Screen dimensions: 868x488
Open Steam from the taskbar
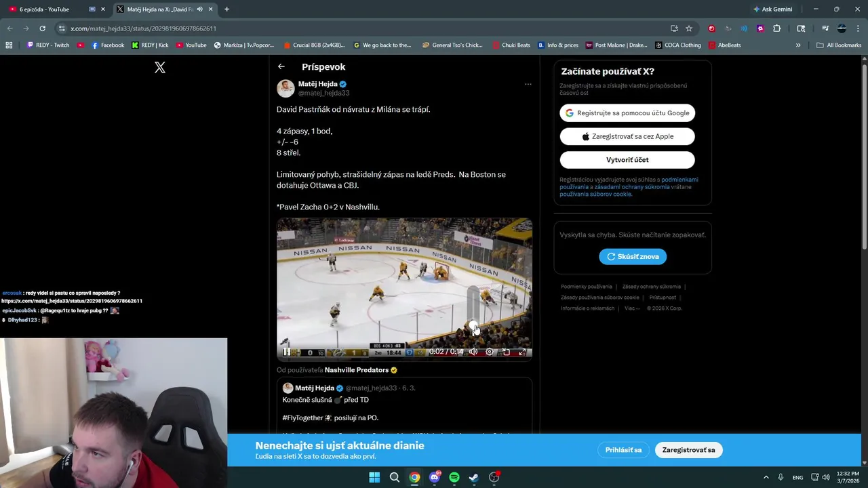tap(474, 477)
